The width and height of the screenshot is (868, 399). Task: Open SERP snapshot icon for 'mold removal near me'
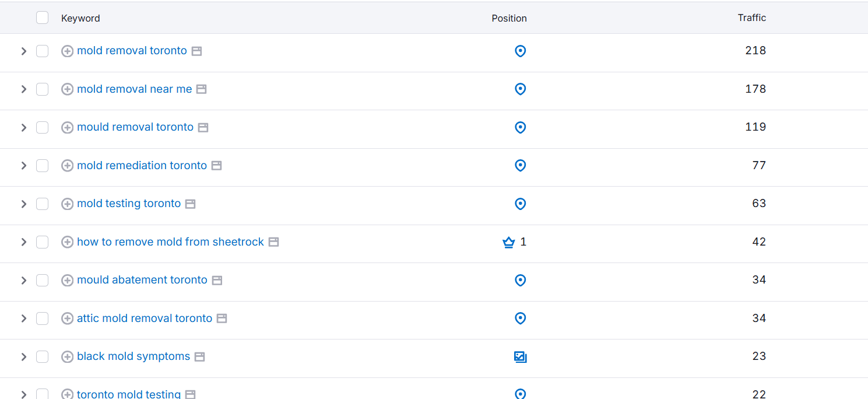tap(201, 89)
